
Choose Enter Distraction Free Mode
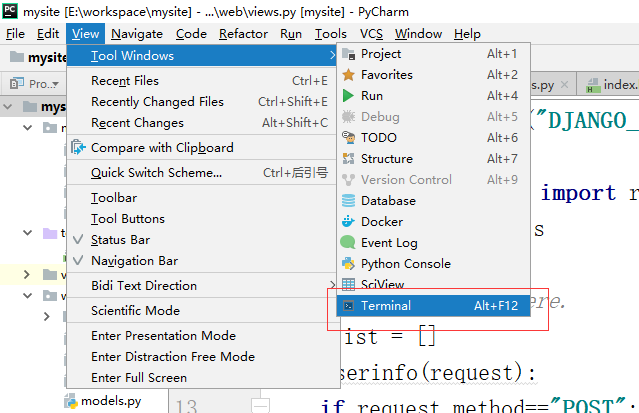203,357
